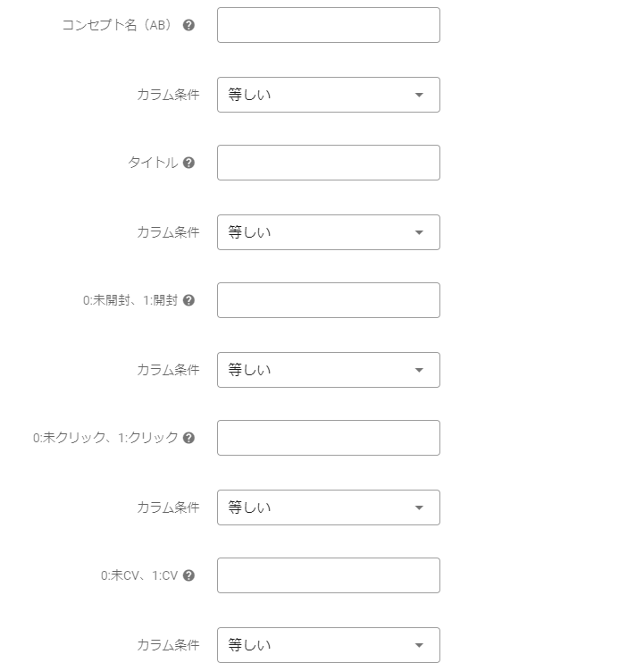Click the 0:未開封、1:開封 label text
644x671 pixels.
(130, 300)
